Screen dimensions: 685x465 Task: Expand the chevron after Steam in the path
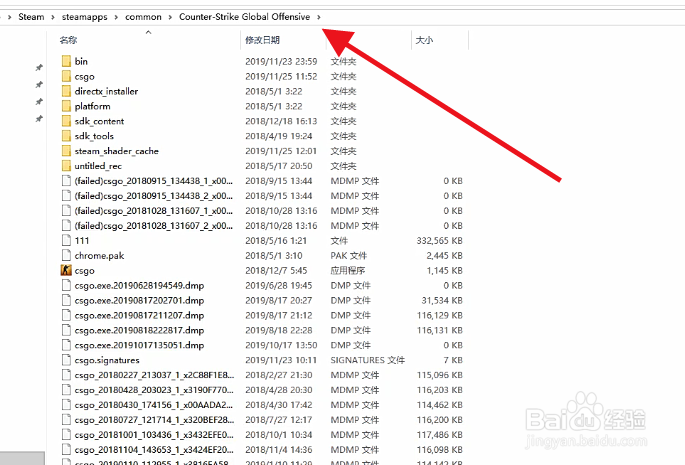[x=53, y=17]
